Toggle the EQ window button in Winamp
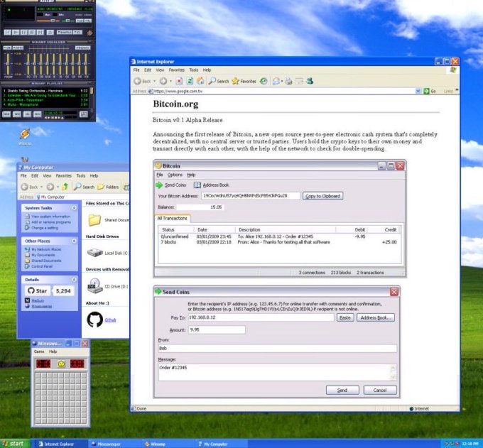The image size is (483, 448). pyautogui.click(x=80, y=21)
